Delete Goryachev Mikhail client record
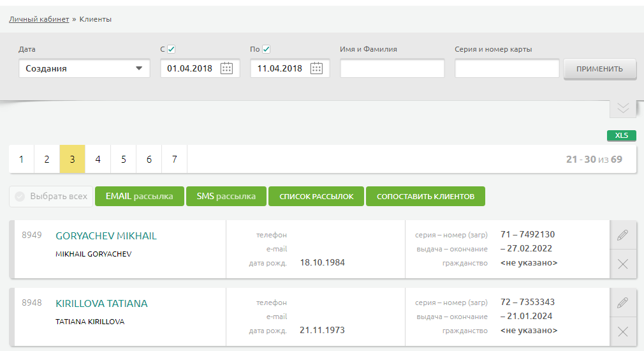 [623, 264]
